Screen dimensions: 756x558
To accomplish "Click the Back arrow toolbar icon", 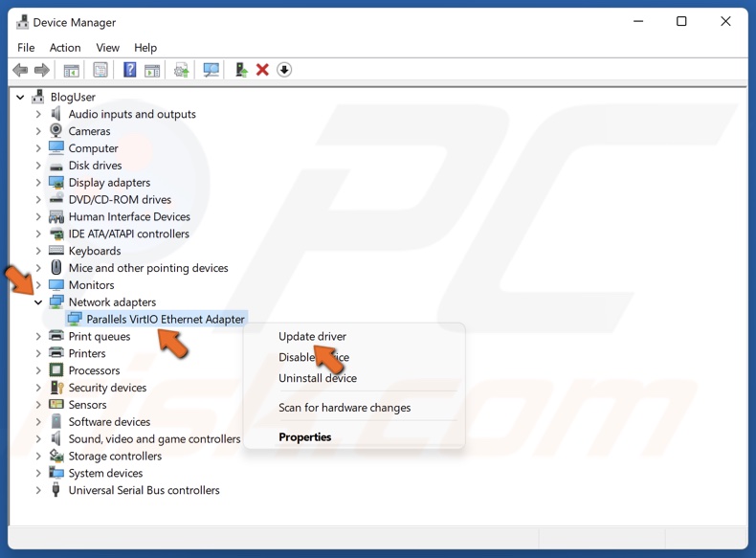I will point(20,71).
